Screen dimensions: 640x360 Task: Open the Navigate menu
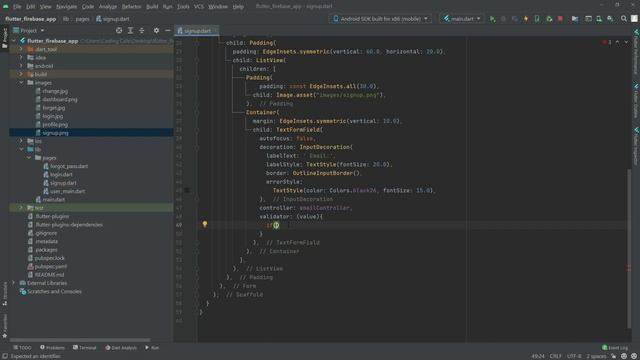click(x=66, y=7)
